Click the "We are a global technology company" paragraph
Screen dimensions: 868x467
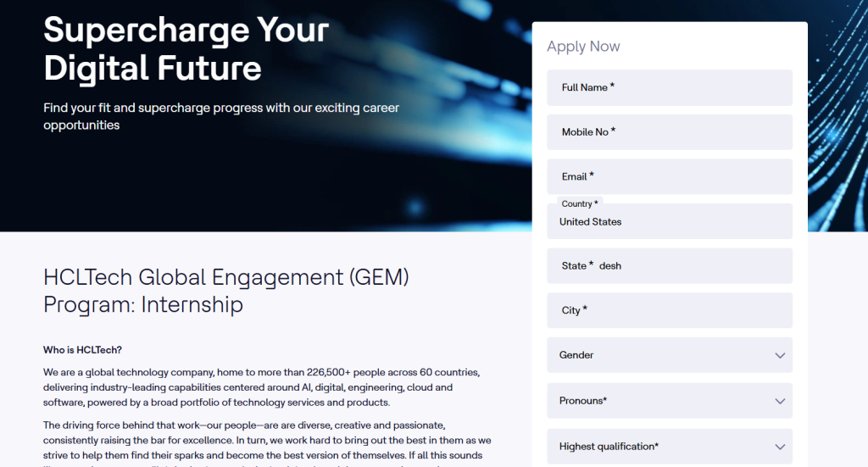pyautogui.click(x=261, y=387)
